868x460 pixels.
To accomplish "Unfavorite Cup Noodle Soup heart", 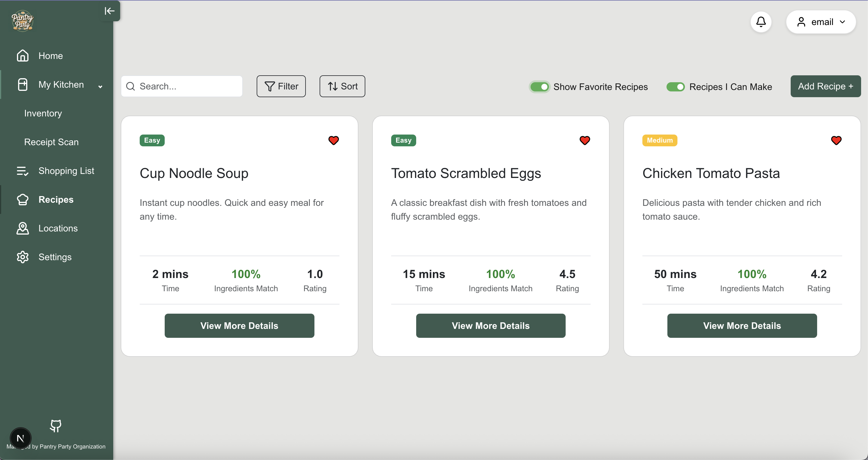I will tap(334, 140).
